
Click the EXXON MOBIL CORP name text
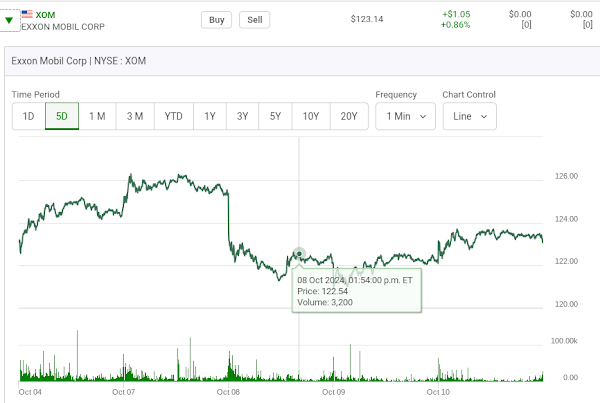click(x=63, y=27)
